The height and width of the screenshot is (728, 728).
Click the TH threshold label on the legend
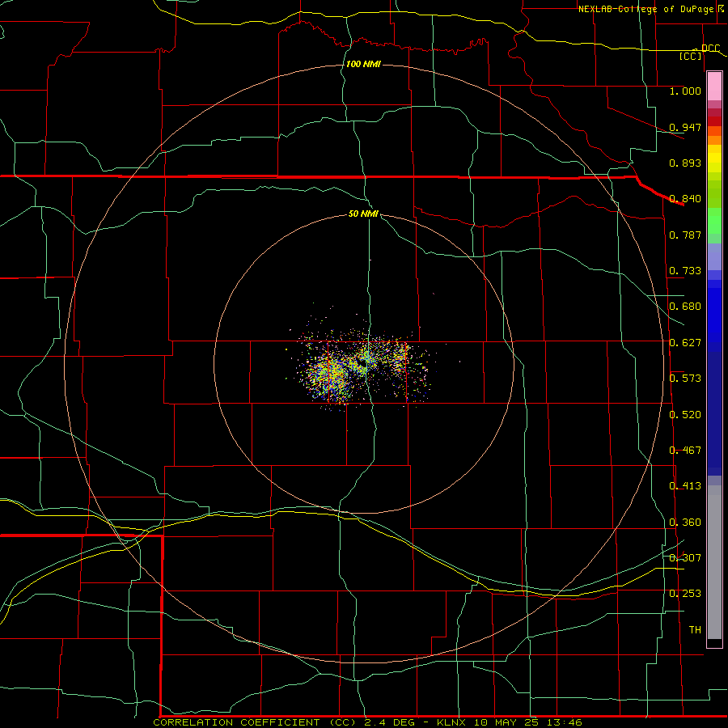pos(695,630)
